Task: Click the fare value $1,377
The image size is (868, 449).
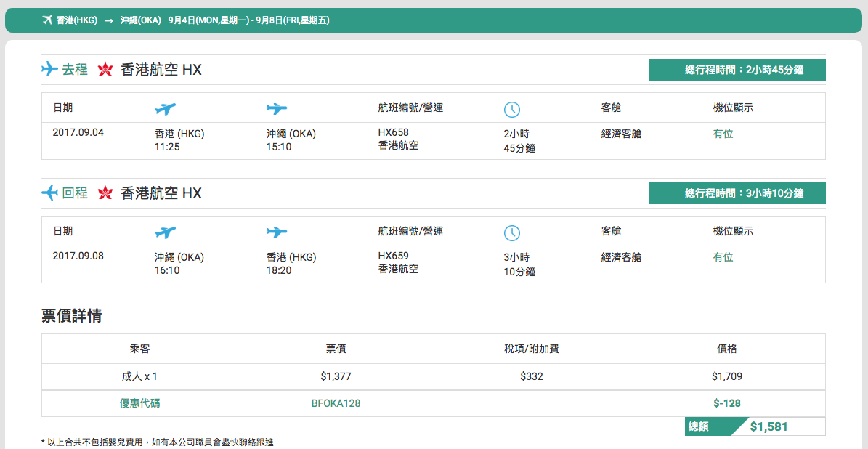Action: [x=336, y=376]
